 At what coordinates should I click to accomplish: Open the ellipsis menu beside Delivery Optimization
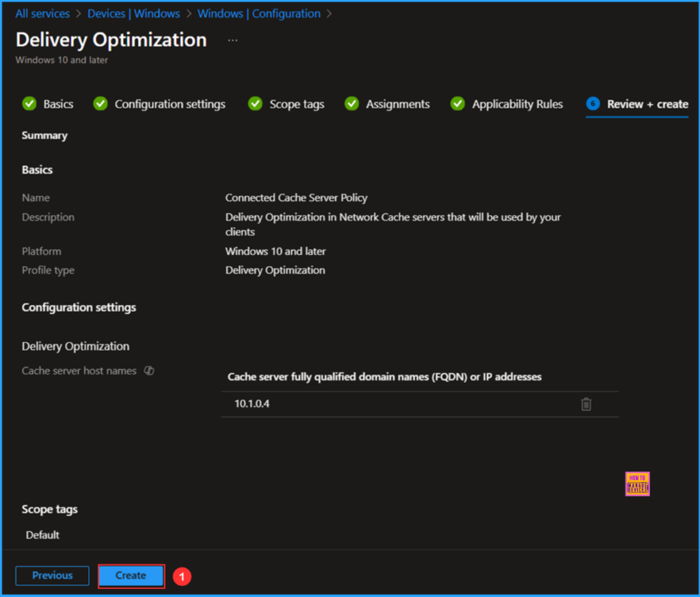(232, 40)
